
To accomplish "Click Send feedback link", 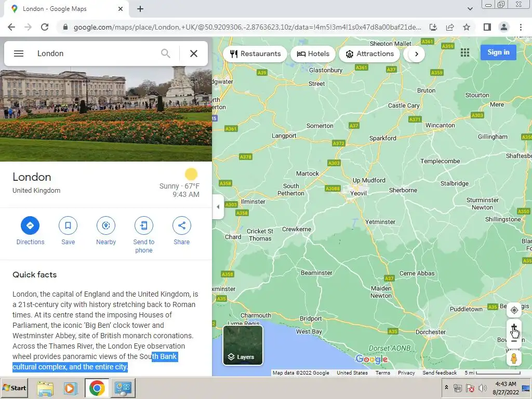I will pyautogui.click(x=440, y=373).
